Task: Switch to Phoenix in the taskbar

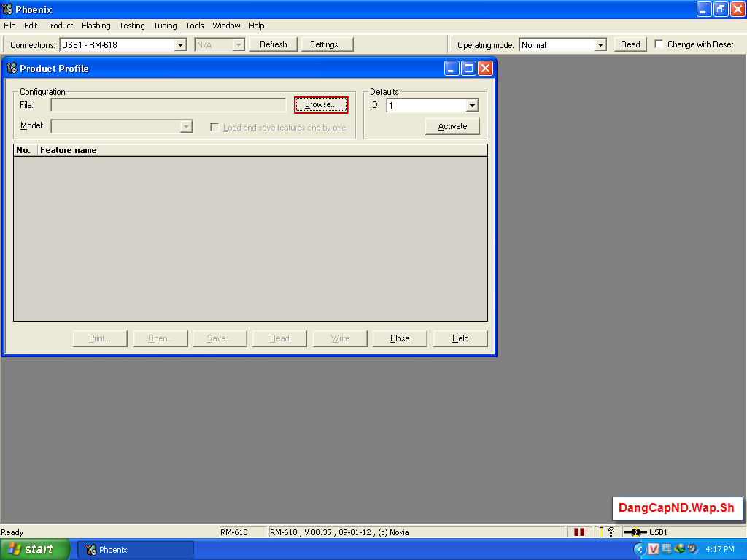Action: (x=136, y=550)
